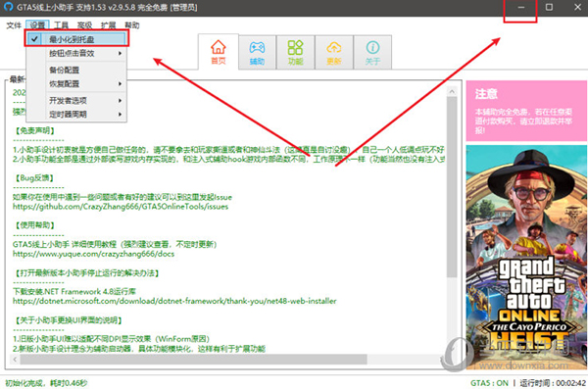Expand the 开发者选项 submenu

[x=76, y=100]
